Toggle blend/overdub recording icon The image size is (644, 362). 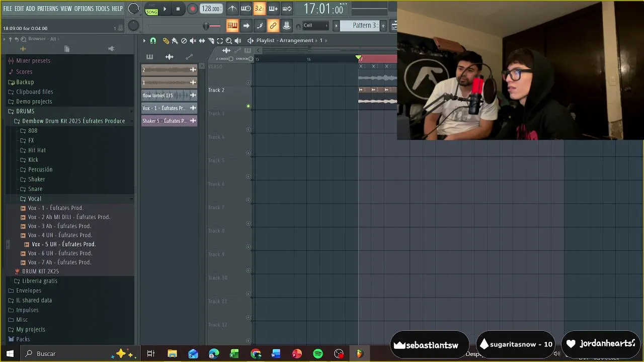[x=273, y=9]
